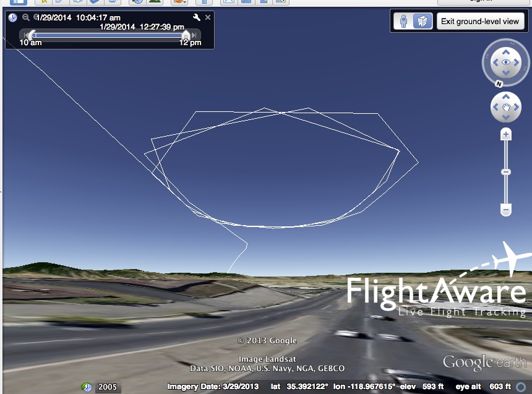Open time slider options wrench
Viewport: 532px width, 394px height.
coord(197,17)
